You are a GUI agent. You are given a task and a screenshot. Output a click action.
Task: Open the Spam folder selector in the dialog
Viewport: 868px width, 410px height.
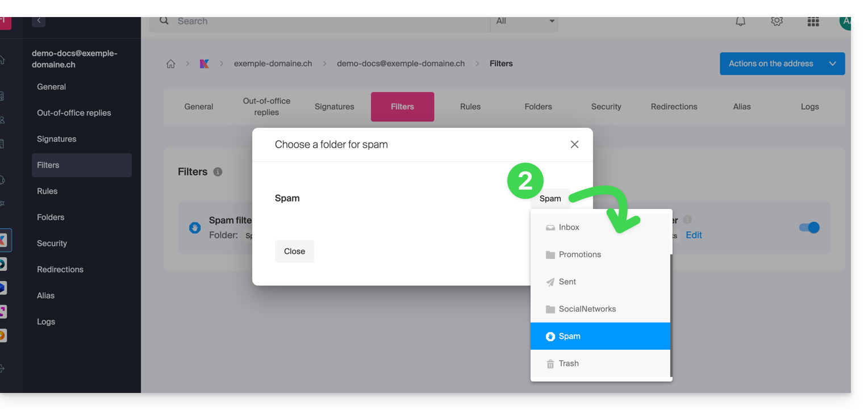click(x=550, y=198)
